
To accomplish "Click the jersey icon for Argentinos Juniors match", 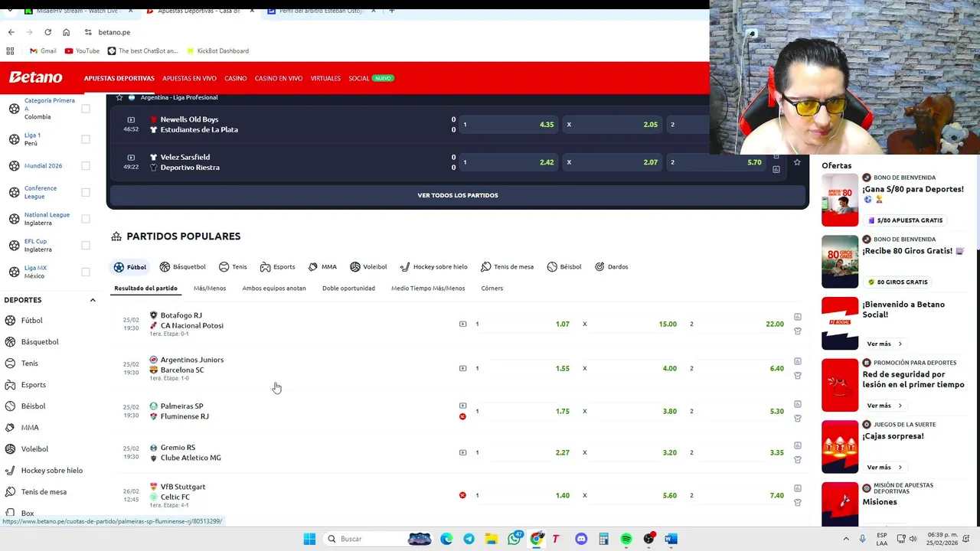I will [x=798, y=376].
